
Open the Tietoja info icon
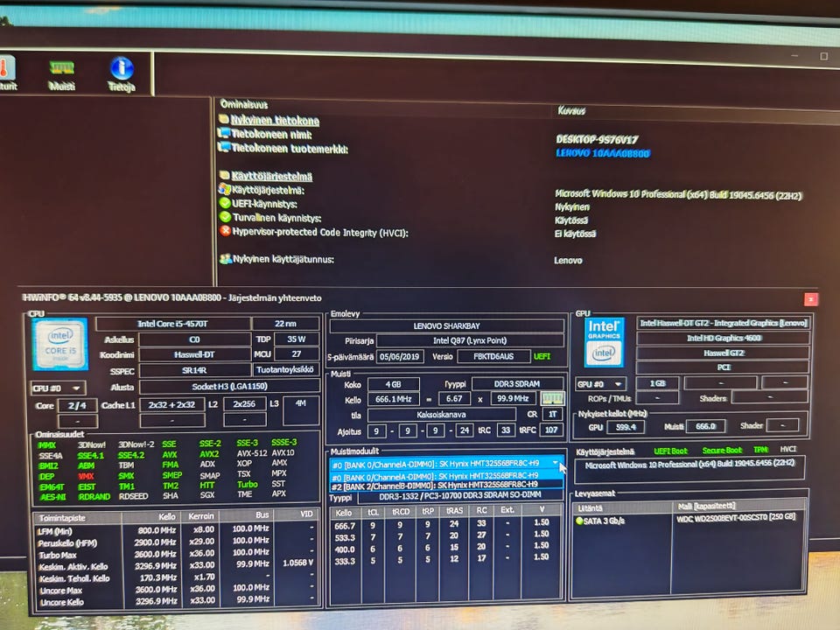(122, 73)
